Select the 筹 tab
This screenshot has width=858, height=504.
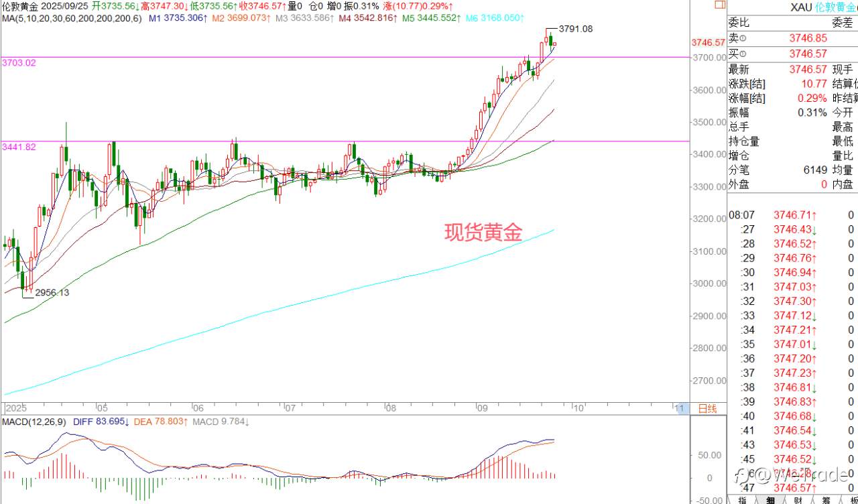pos(826,500)
